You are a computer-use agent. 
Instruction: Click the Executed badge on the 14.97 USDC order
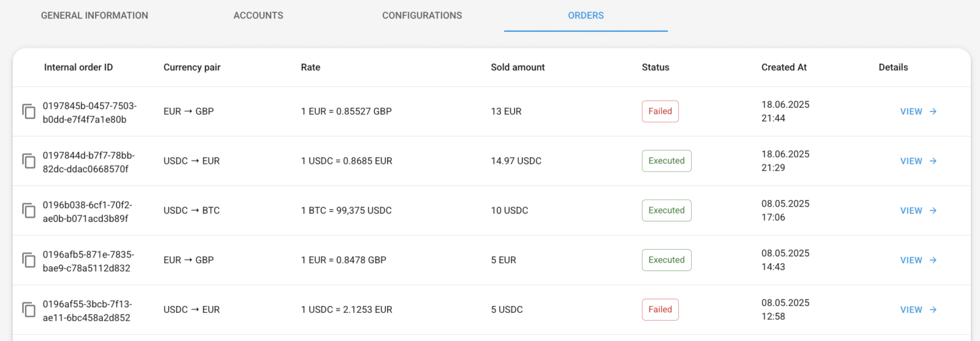(666, 161)
